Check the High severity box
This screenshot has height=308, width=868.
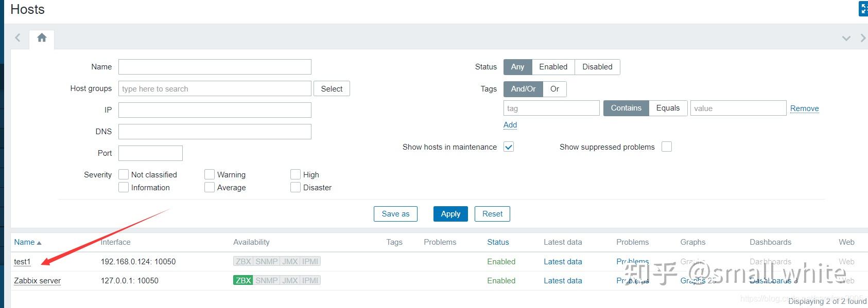(x=296, y=174)
